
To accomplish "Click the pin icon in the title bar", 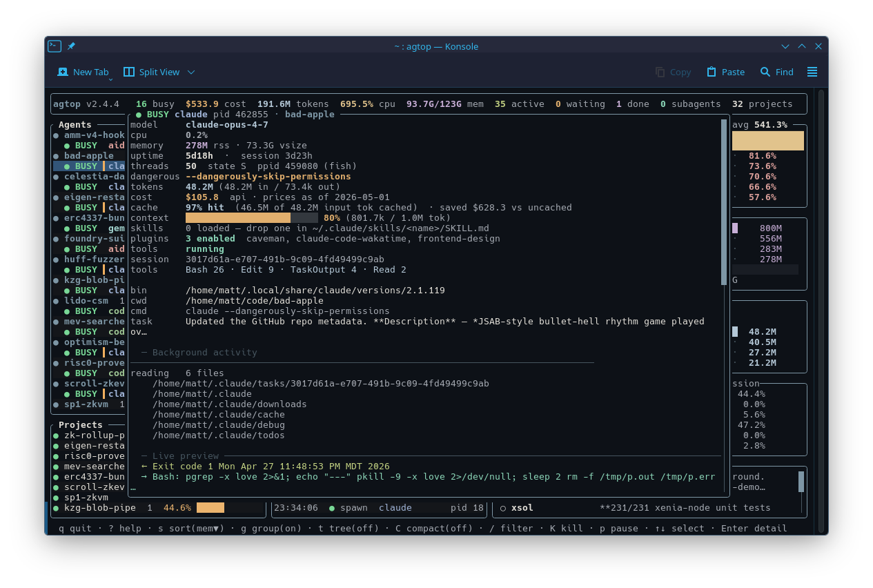I will tap(71, 46).
